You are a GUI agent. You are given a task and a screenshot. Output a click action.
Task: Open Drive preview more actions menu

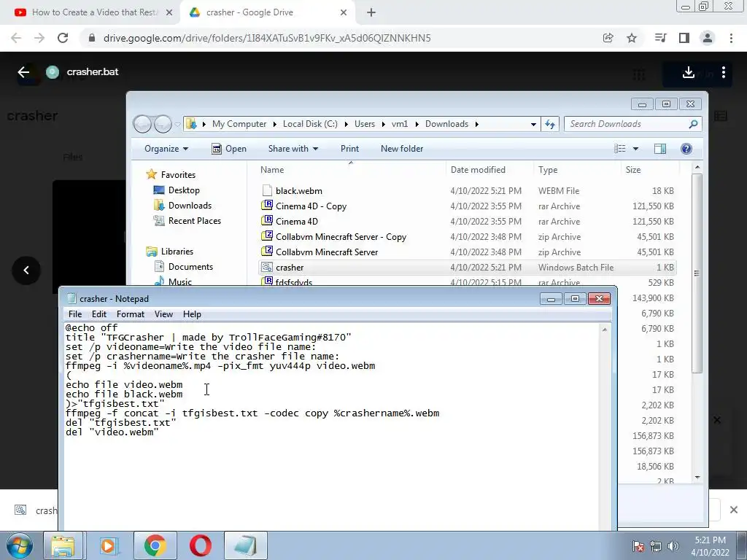coord(724,72)
